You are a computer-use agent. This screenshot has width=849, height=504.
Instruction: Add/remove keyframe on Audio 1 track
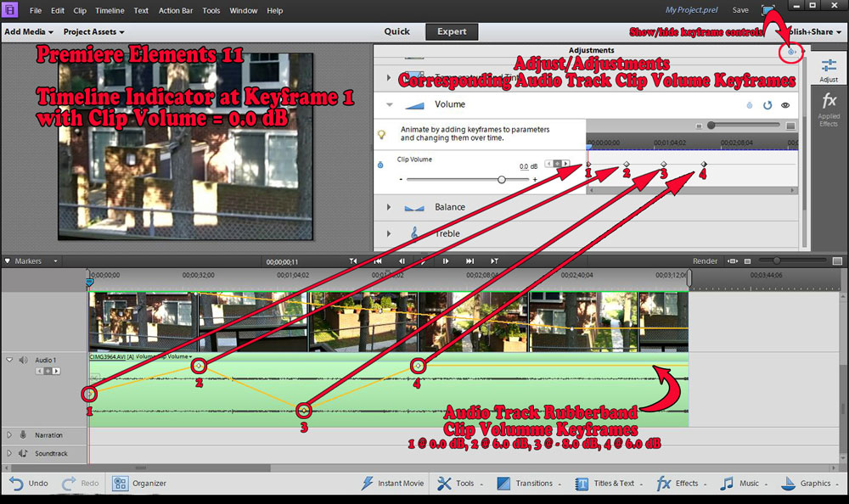tap(48, 371)
